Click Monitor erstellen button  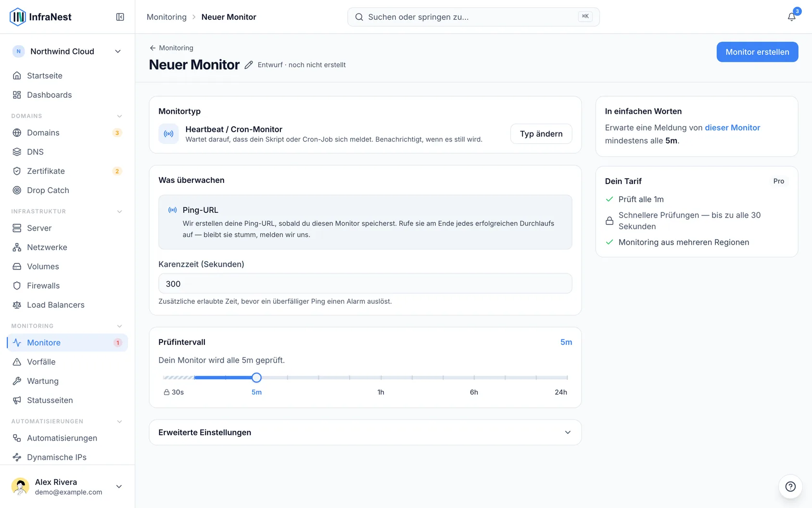tap(757, 52)
